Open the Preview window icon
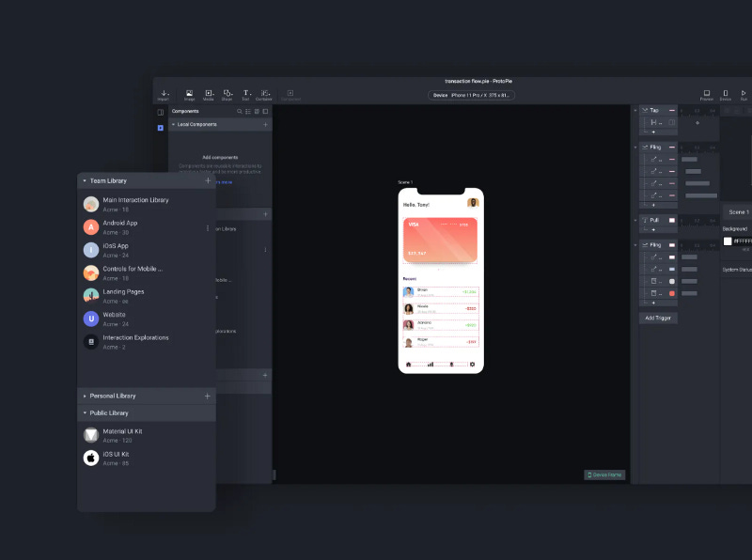The image size is (752, 560). [x=707, y=95]
